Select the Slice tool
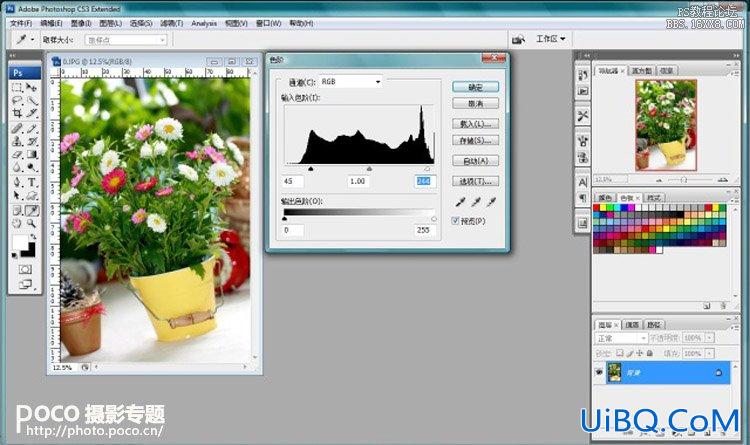750x445 pixels. click(x=32, y=113)
